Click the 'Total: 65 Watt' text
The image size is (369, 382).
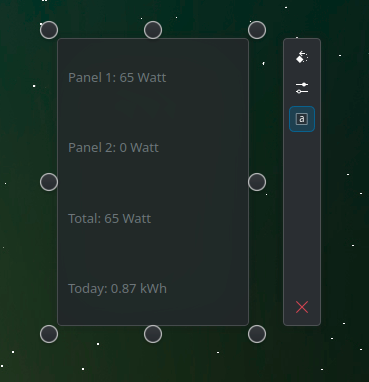pyautogui.click(x=109, y=219)
